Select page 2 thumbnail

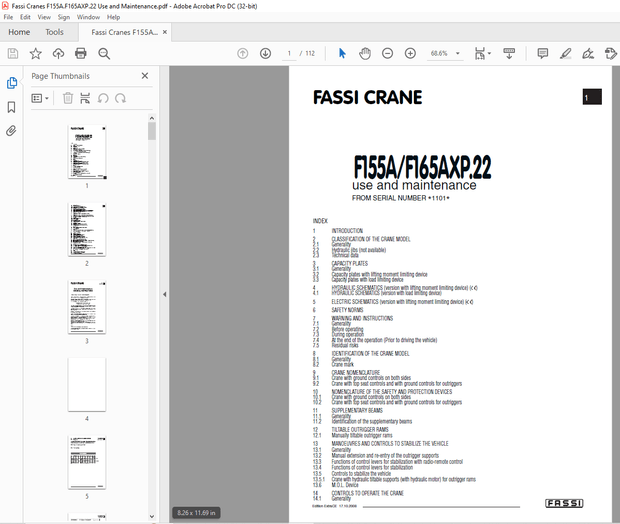point(87,230)
